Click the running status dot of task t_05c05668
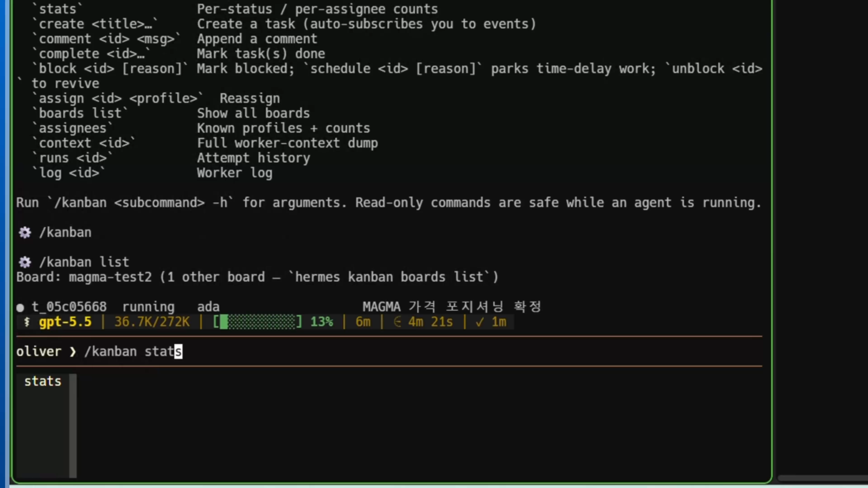The height and width of the screenshot is (488, 868). click(x=21, y=307)
